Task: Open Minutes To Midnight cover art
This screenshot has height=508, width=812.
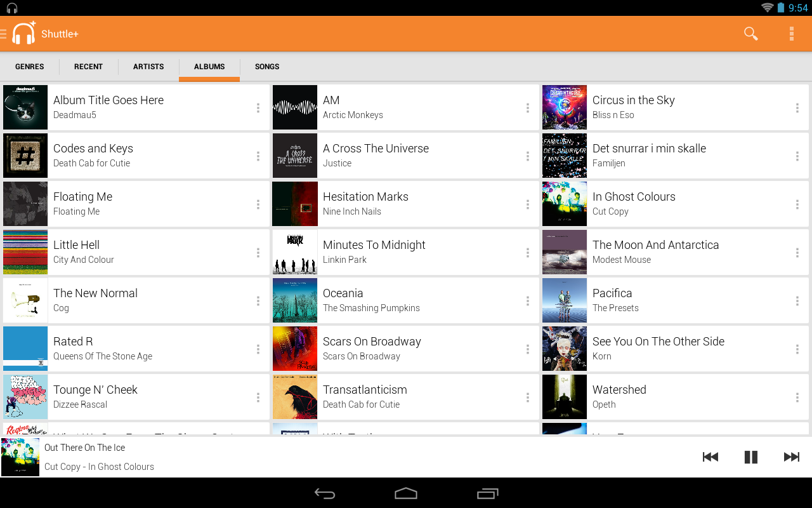Action: tap(295, 253)
